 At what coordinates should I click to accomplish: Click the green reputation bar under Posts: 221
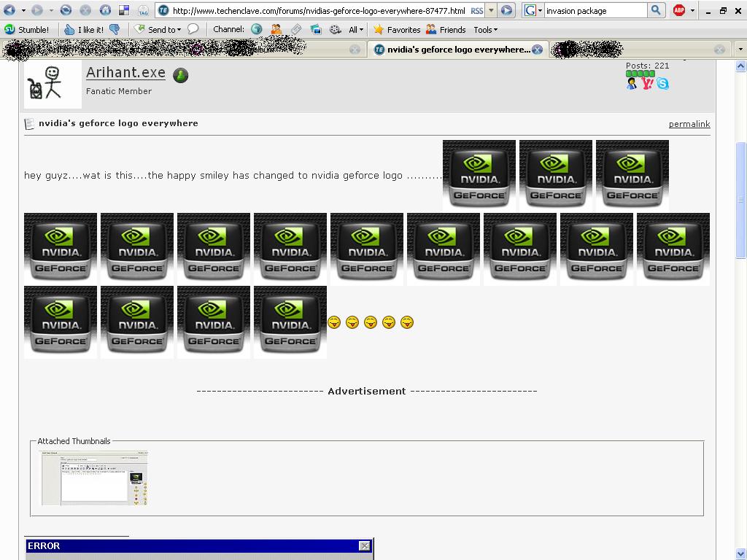click(640, 74)
